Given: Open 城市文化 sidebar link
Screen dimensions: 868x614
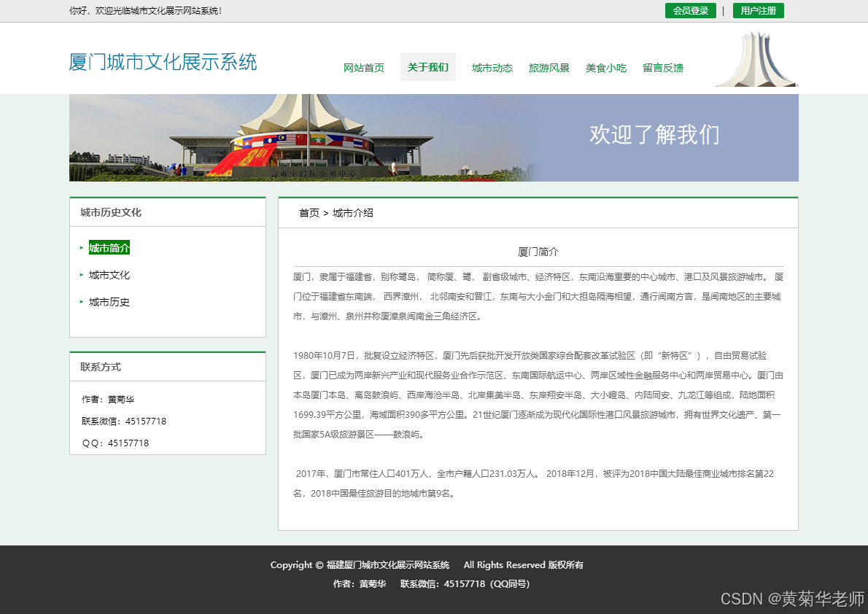Looking at the screenshot, I should 109,275.
